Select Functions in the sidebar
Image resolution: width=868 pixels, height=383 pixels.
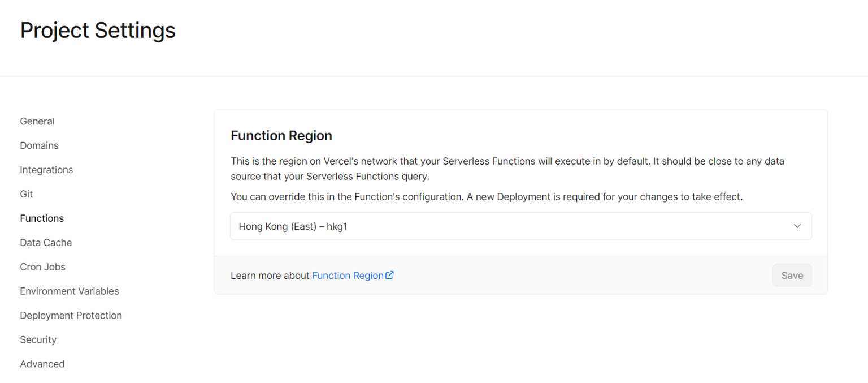pyautogui.click(x=42, y=218)
